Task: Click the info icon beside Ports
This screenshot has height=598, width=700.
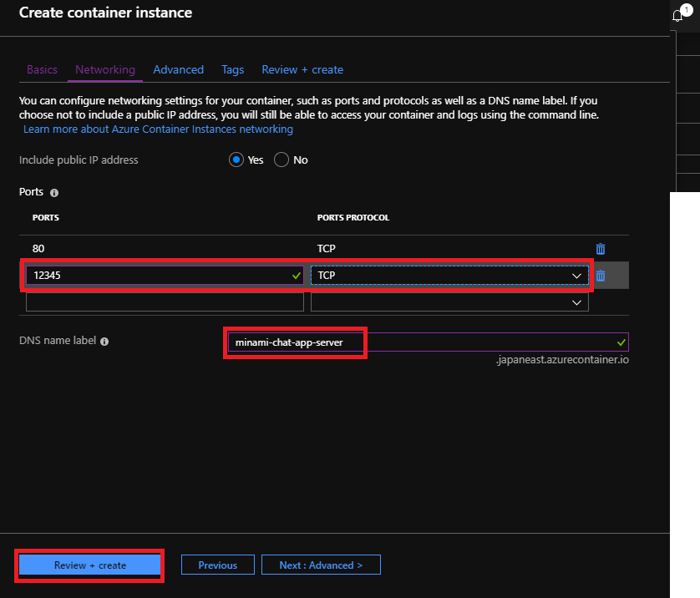Action: (54, 193)
